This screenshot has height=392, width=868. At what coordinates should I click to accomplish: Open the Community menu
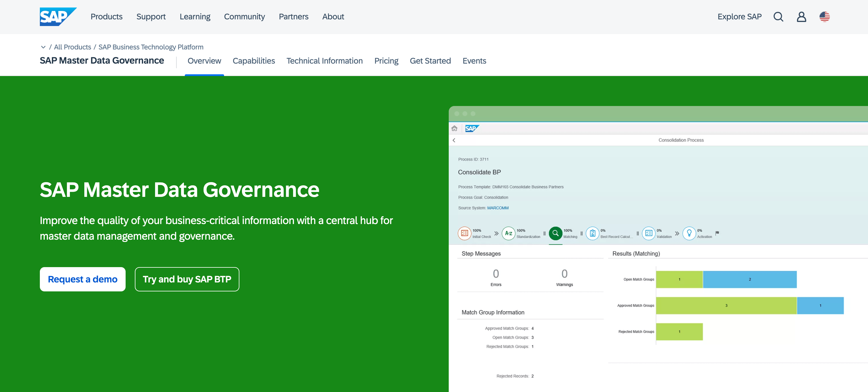click(244, 16)
